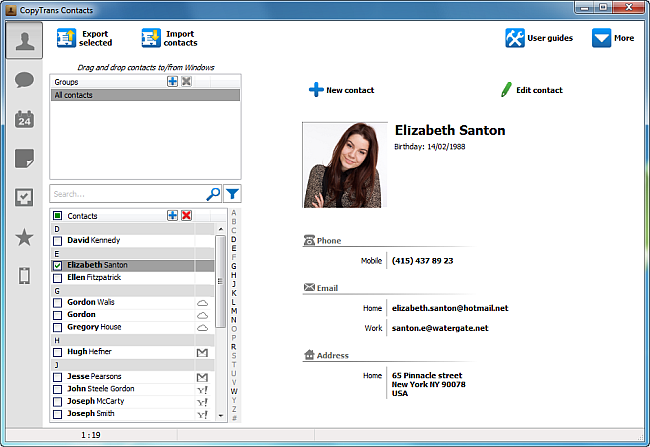Delete selected contacts with red X
The height and width of the screenshot is (447, 650).
187,215
